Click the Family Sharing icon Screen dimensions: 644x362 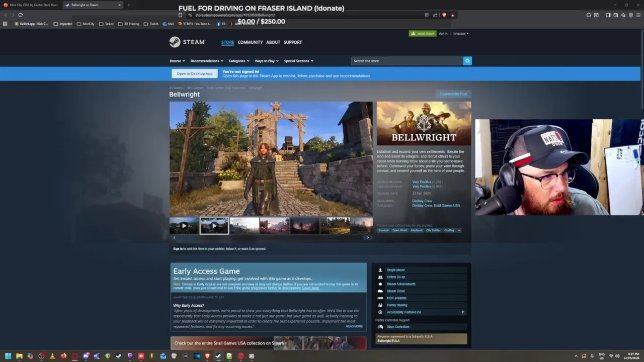(380, 305)
